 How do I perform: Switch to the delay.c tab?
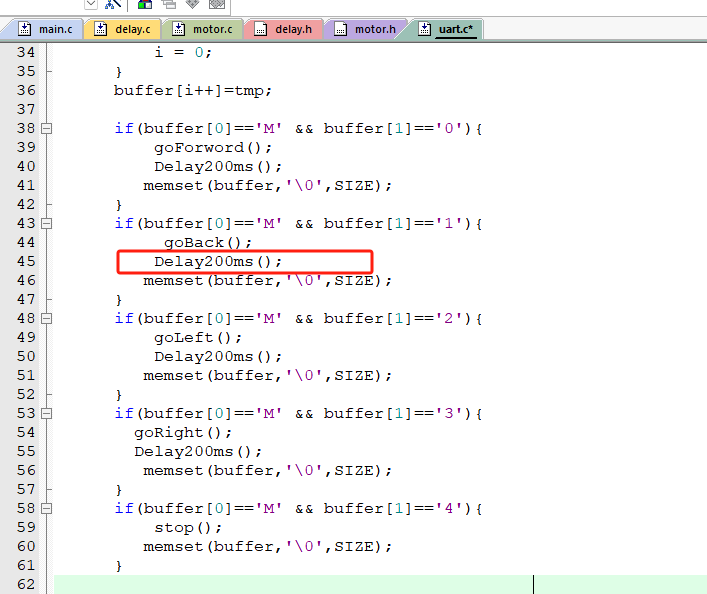click(123, 29)
